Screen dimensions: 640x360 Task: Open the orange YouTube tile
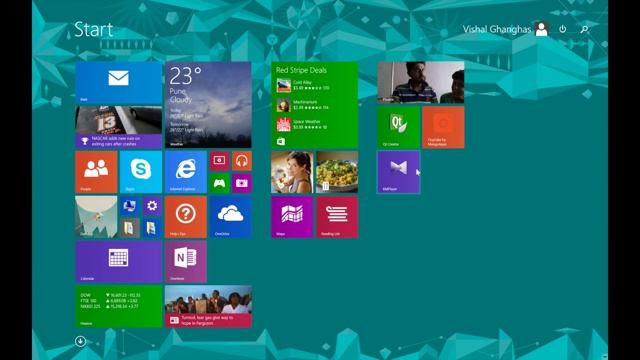tap(443, 127)
